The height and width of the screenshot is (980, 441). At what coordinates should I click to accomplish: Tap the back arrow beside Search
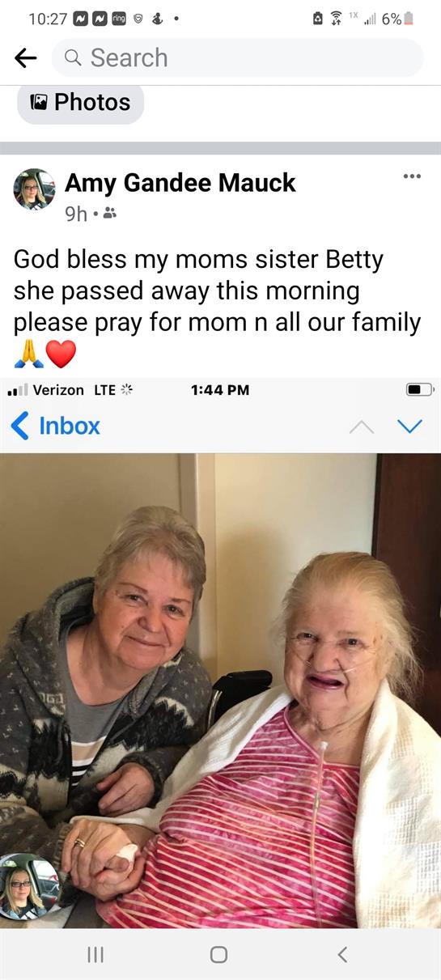(x=26, y=57)
